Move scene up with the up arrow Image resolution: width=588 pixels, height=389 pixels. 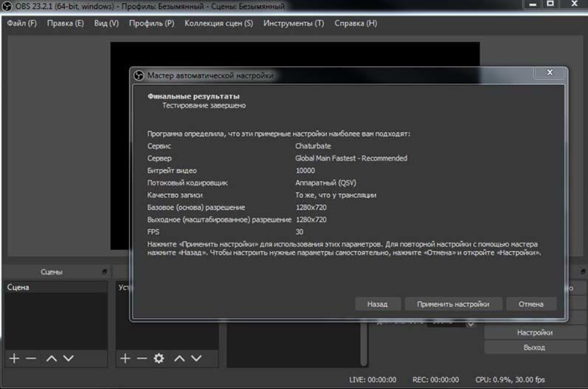(51, 359)
